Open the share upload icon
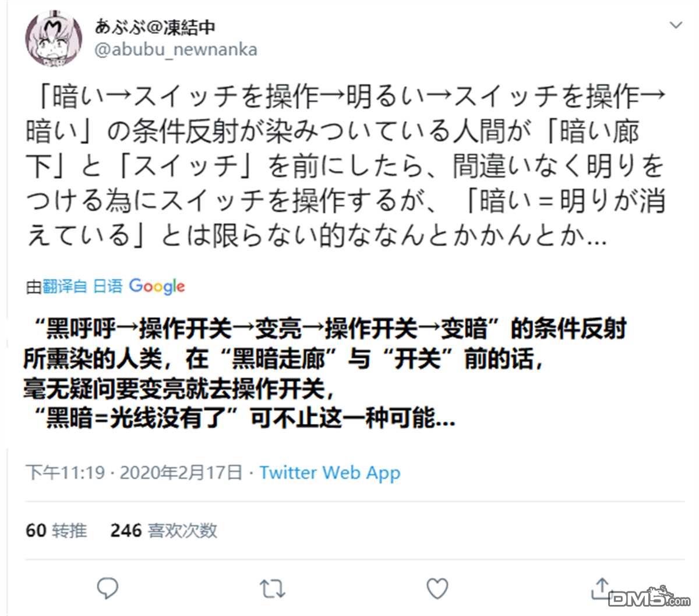Viewport: 699px width, 616px height. click(601, 589)
